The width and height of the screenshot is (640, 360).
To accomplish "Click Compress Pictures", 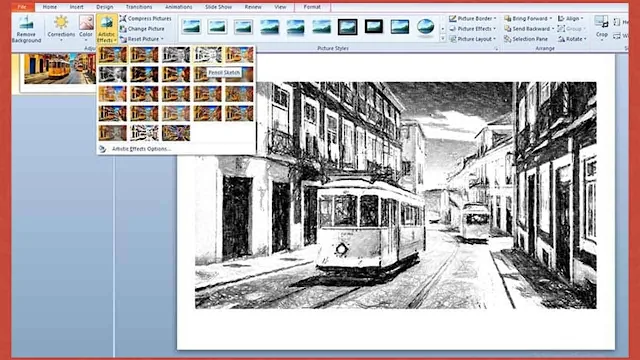I will (146, 18).
